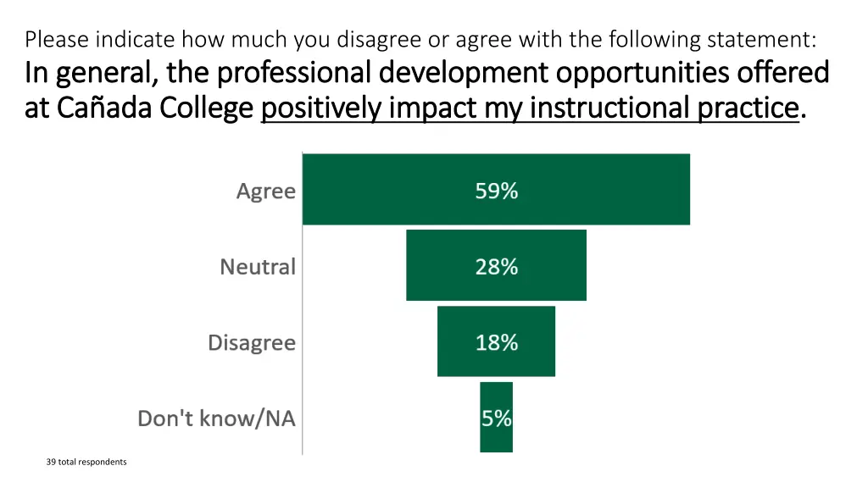The width and height of the screenshot is (868, 488).
Task: Select the Neutral category axis label
Action: point(258,267)
